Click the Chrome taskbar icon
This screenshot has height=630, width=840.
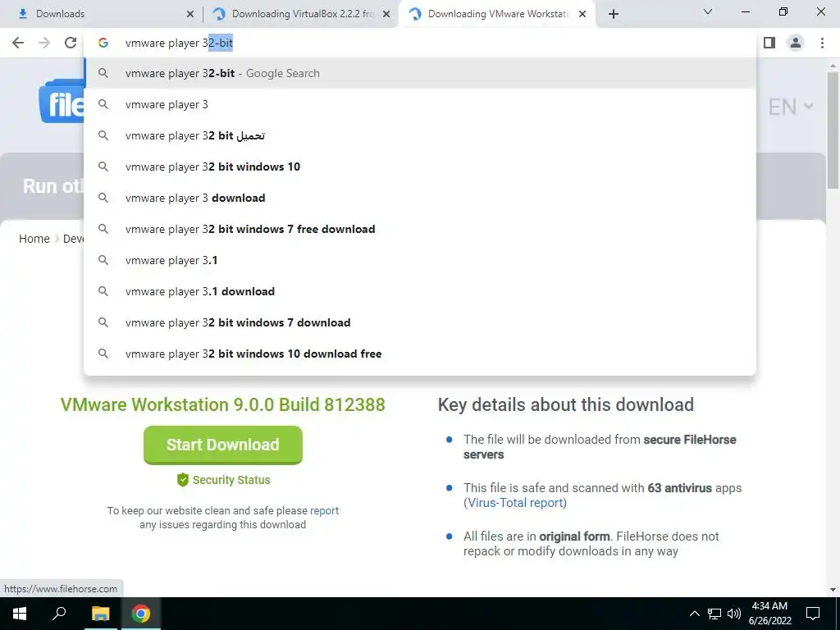[x=141, y=614]
